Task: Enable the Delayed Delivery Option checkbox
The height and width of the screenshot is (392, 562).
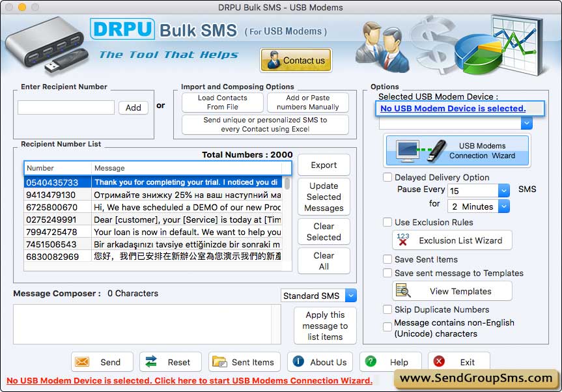Action: coord(387,177)
